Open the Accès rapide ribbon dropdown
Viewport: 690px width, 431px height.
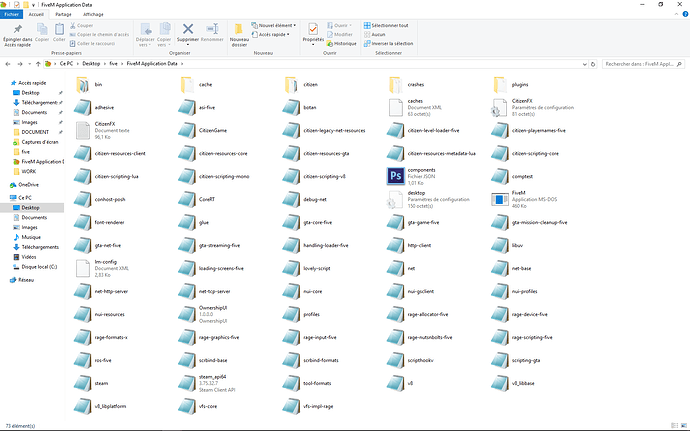(271, 34)
